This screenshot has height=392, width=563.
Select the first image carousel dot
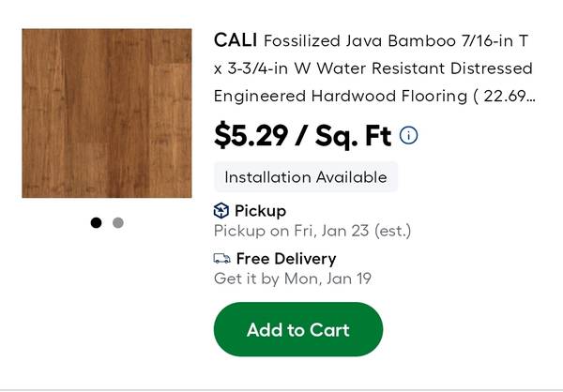point(96,223)
